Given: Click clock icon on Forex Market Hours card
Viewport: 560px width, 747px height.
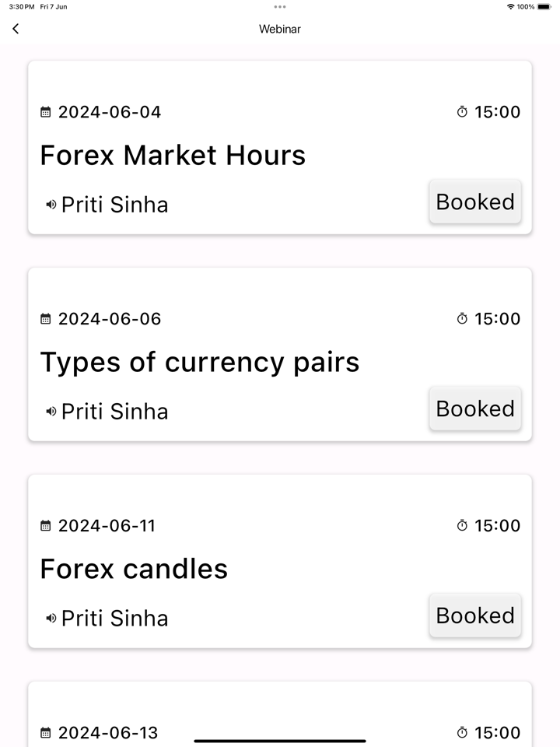Looking at the screenshot, I should (x=462, y=112).
